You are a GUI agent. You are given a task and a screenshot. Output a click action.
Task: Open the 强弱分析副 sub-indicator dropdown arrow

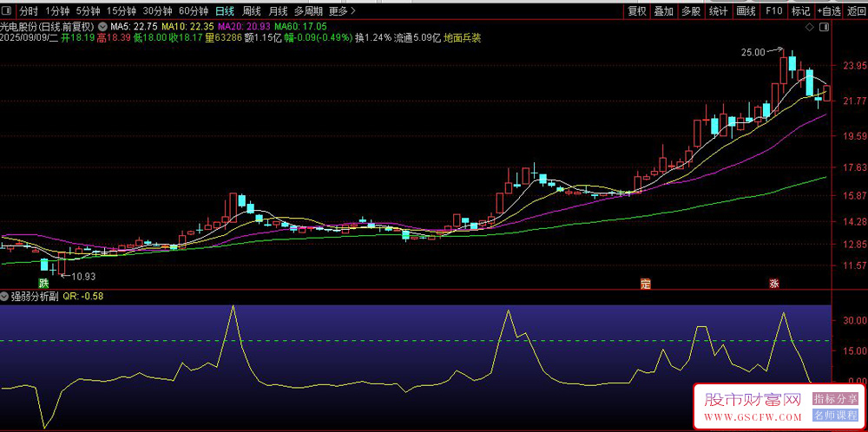pos(5,297)
